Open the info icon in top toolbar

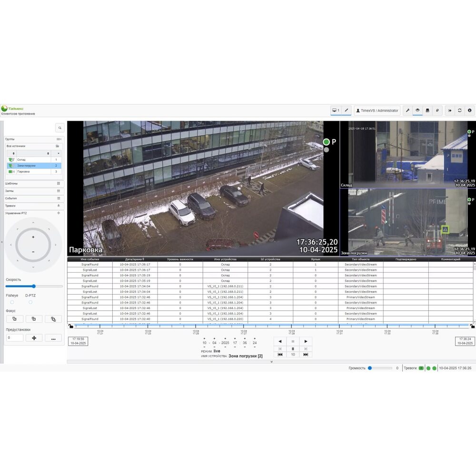470,110
